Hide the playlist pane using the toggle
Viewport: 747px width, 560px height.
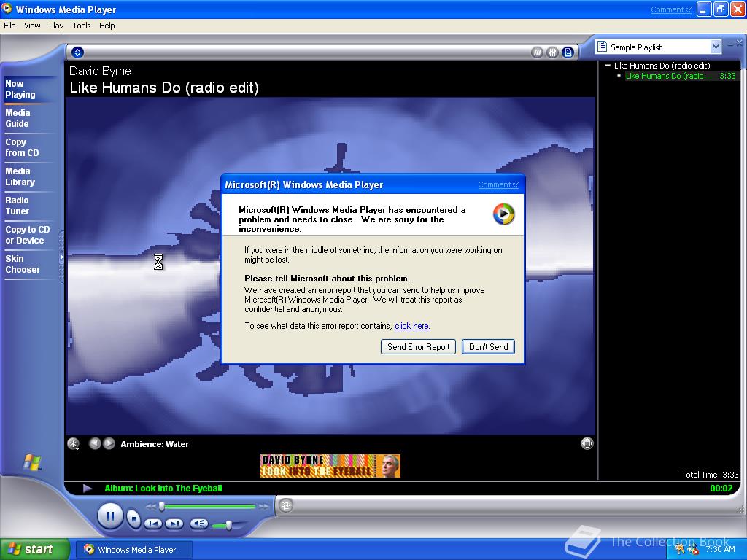pyautogui.click(x=568, y=52)
